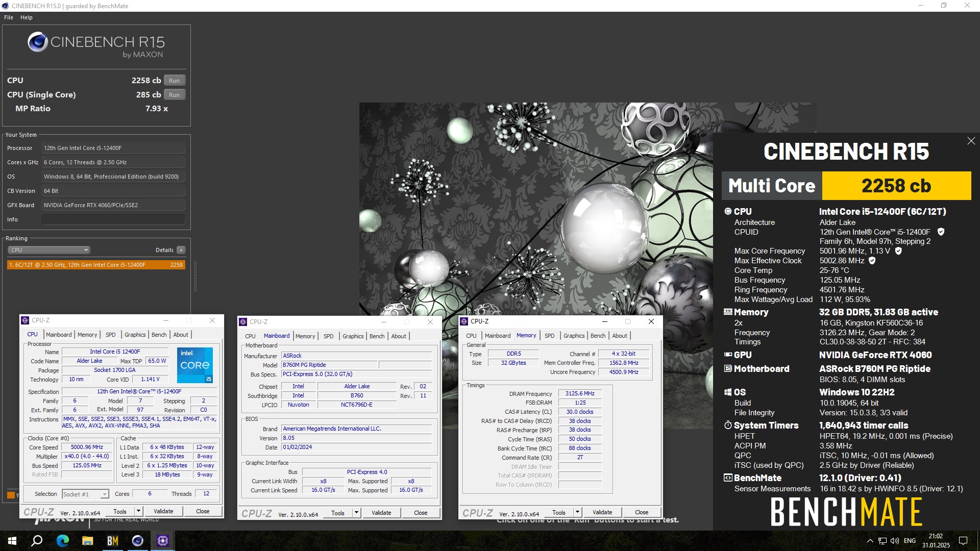This screenshot has width=980, height=551.
Task: Click the ranking panel resize grip
Action: point(195,276)
